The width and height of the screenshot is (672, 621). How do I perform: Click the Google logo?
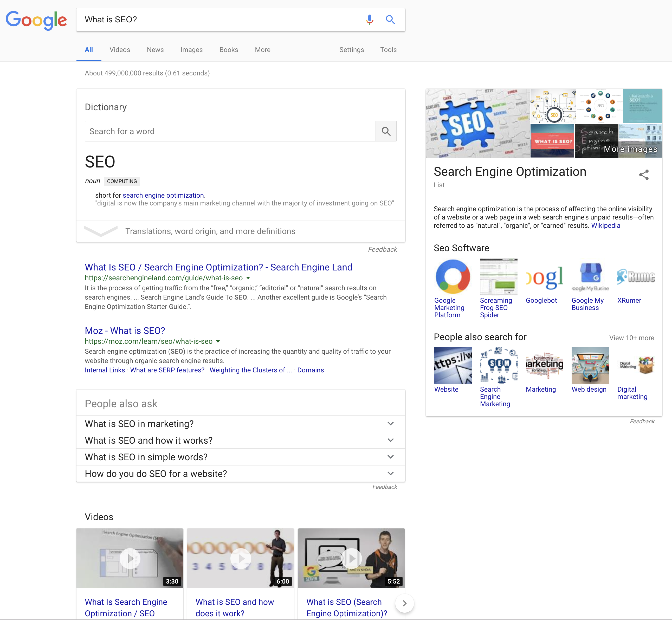tap(36, 20)
